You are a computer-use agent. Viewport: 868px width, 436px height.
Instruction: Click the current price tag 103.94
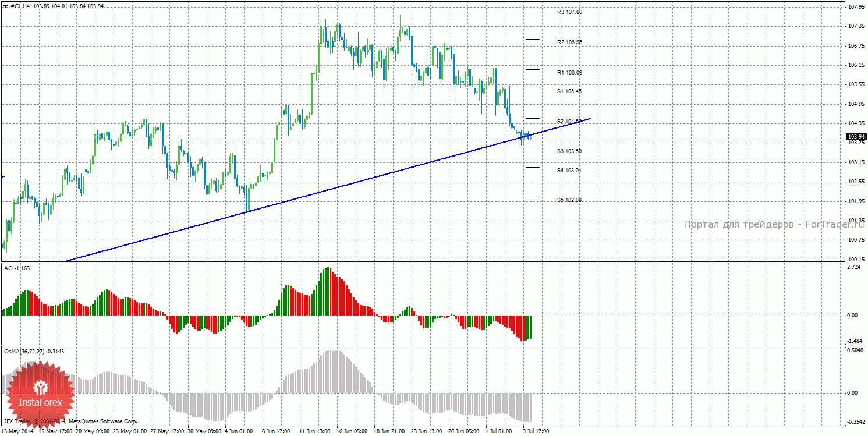pyautogui.click(x=856, y=137)
